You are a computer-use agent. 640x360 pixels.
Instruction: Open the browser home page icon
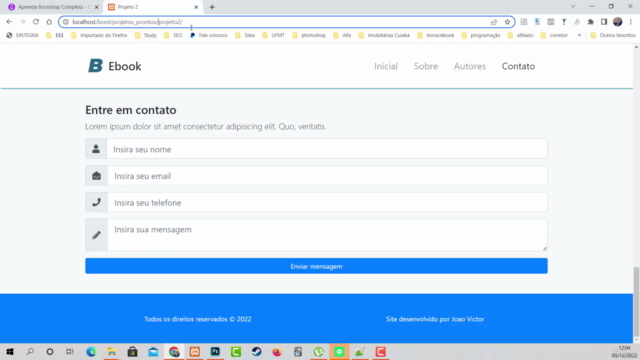[49, 22]
